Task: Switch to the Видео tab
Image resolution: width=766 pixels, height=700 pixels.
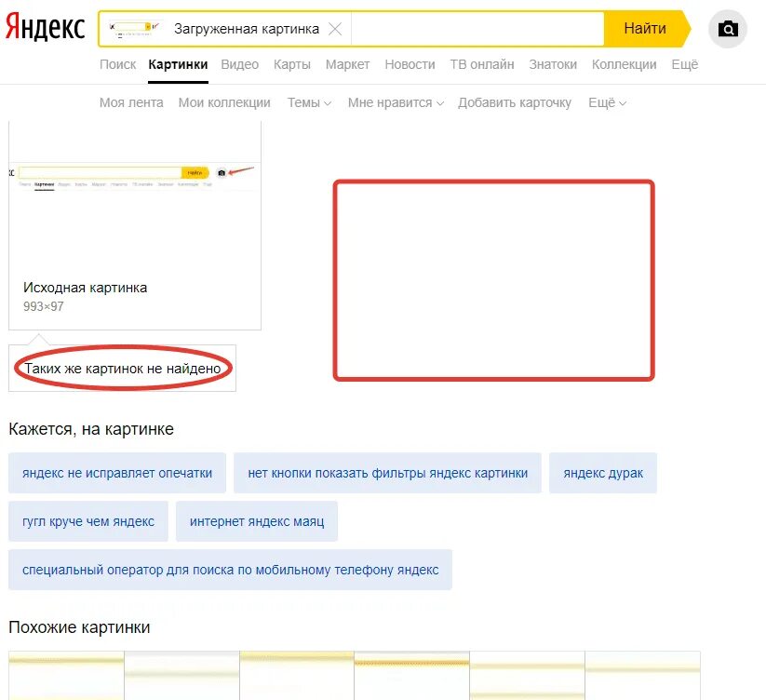Action: tap(240, 64)
